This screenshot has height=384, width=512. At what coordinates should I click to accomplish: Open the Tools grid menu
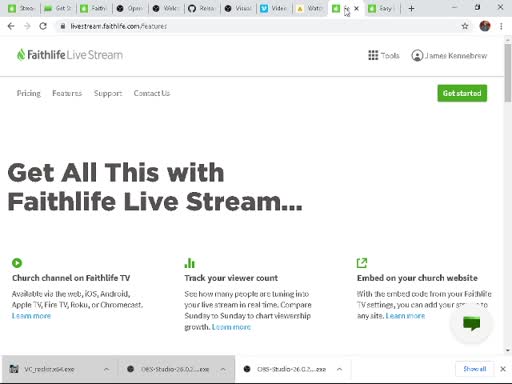pyautogui.click(x=384, y=55)
